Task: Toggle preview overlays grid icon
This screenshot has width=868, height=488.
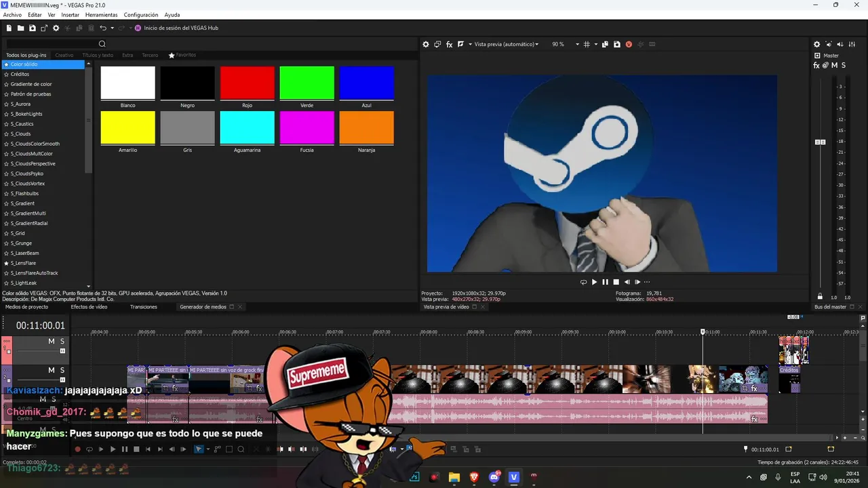Action: click(587, 44)
